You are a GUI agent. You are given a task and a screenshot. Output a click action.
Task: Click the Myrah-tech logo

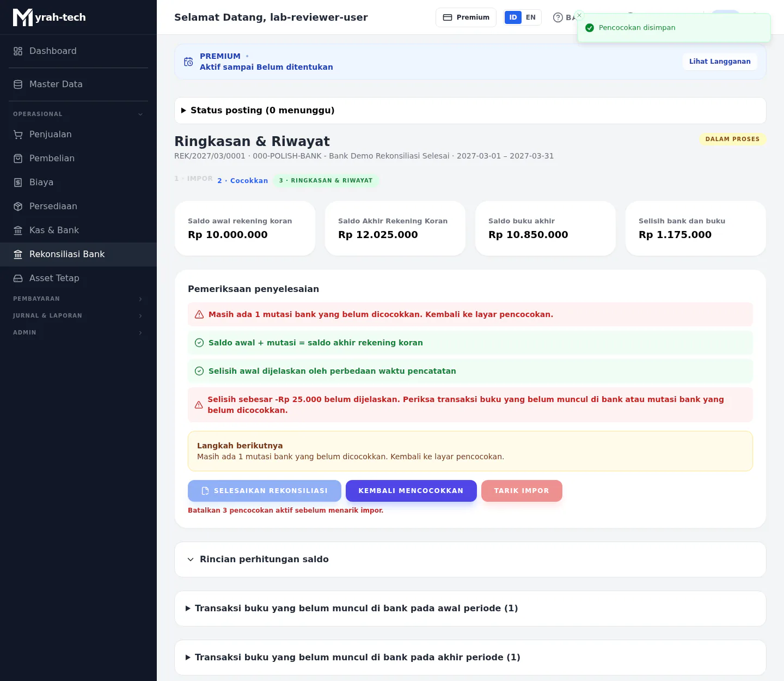[x=50, y=17]
